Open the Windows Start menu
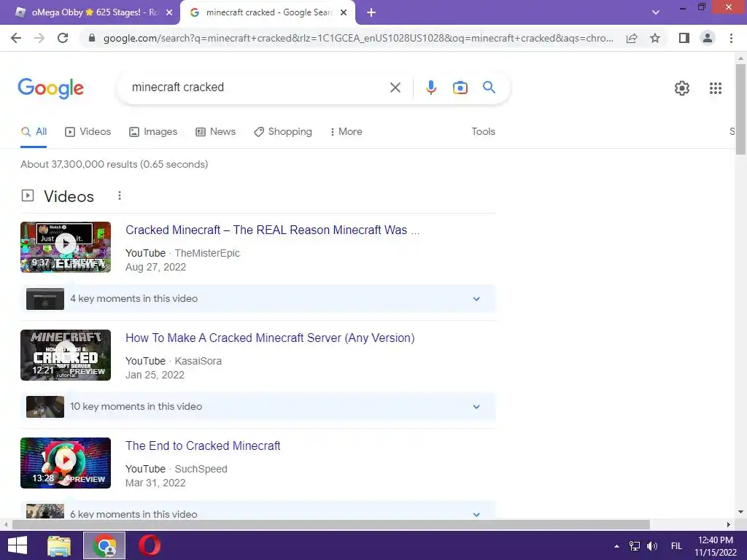Screen dimensions: 747x560 tap(18, 545)
